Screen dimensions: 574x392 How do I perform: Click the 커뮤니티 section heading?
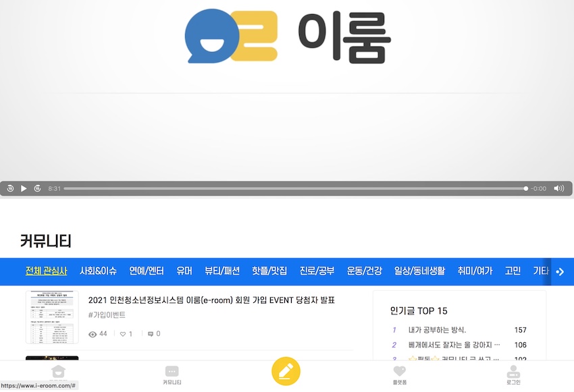[46, 242]
